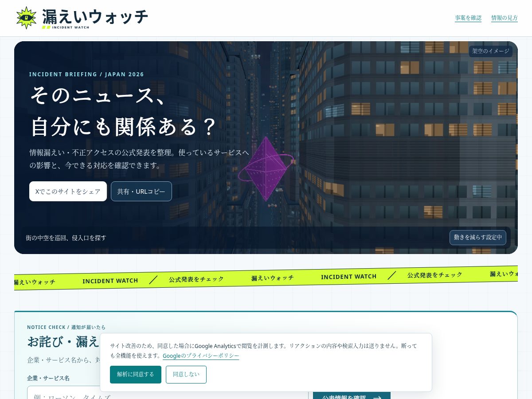
Task: Click the 公表情報を確認 submit button
Action: (x=352, y=395)
